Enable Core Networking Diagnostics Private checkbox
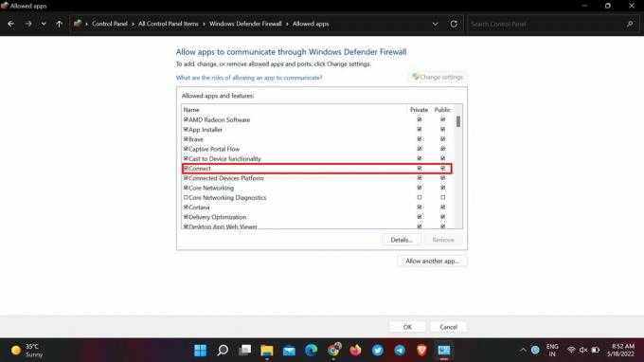The width and height of the screenshot is (644, 362). (x=420, y=198)
